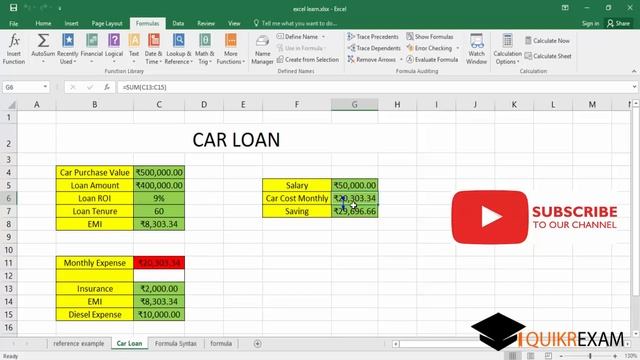Open the Watch Window
This screenshot has width=640, height=360.
[476, 49]
